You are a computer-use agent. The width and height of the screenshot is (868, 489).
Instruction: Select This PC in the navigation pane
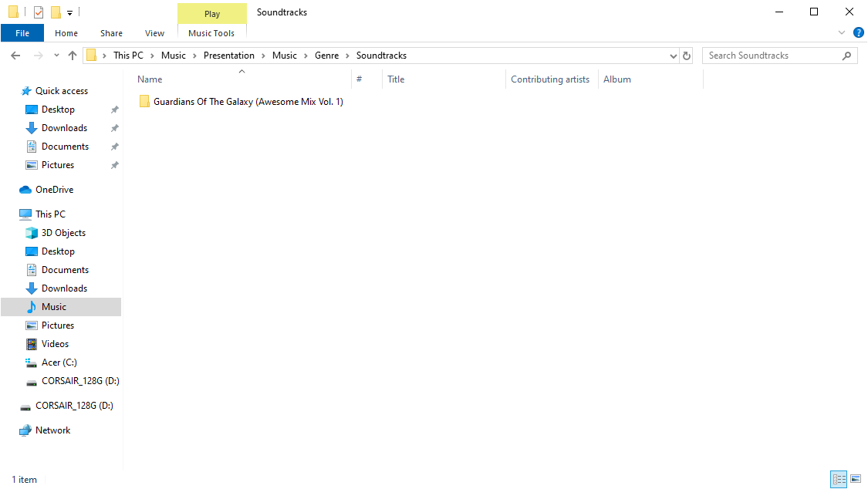coord(50,214)
